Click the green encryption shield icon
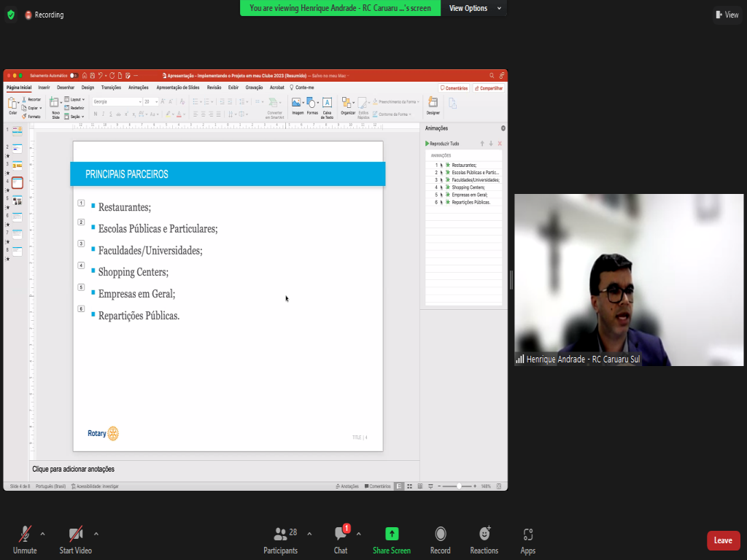The image size is (747, 560). [x=11, y=15]
